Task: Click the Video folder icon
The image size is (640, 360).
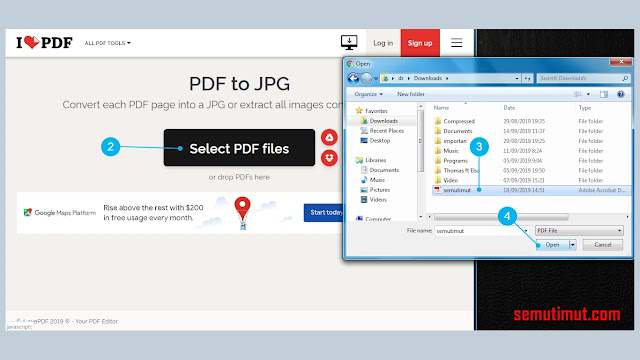Action: tap(438, 180)
